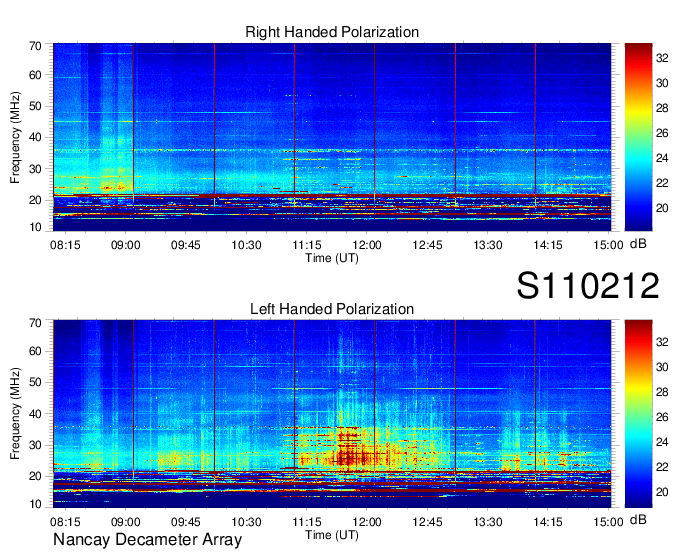This screenshot has width=680, height=552.
Task: Click 12:00 tick on top time axis
Action: pos(367,245)
